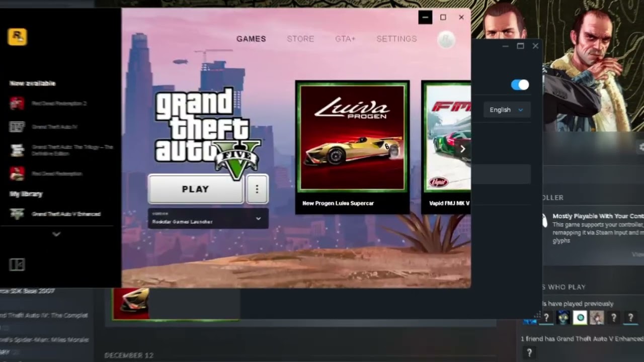Close the Steam properties dialog
The height and width of the screenshot is (362, 644).
pos(535,46)
